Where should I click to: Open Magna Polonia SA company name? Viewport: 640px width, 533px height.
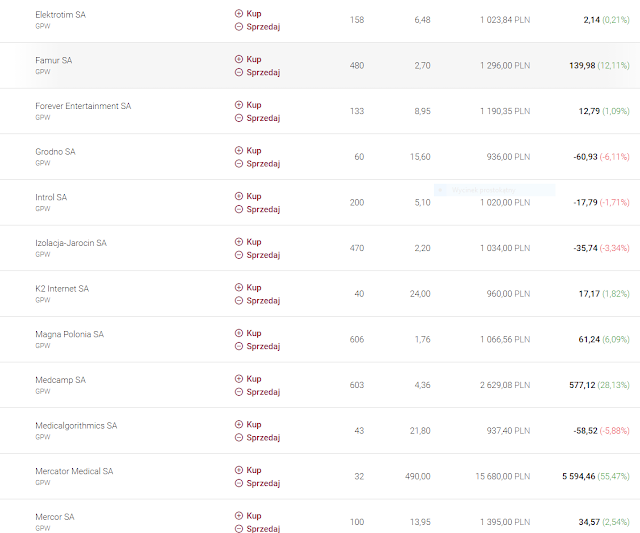[x=69, y=335]
